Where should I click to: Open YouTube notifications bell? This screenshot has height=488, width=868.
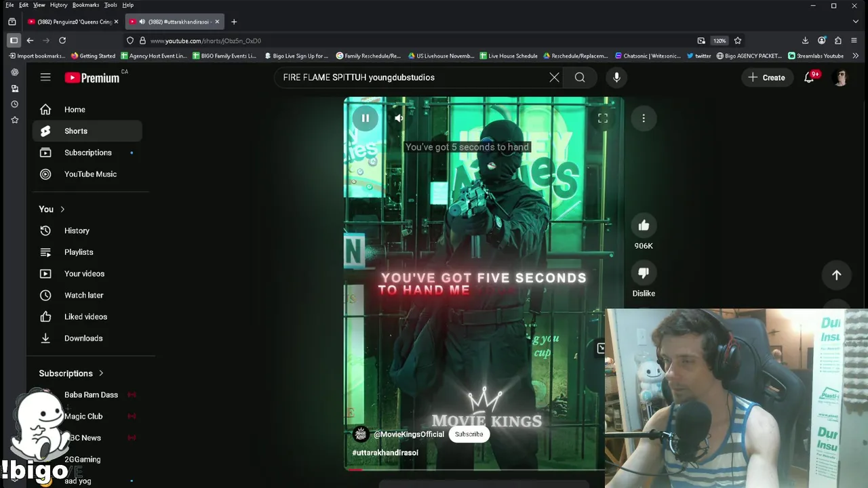tap(809, 77)
